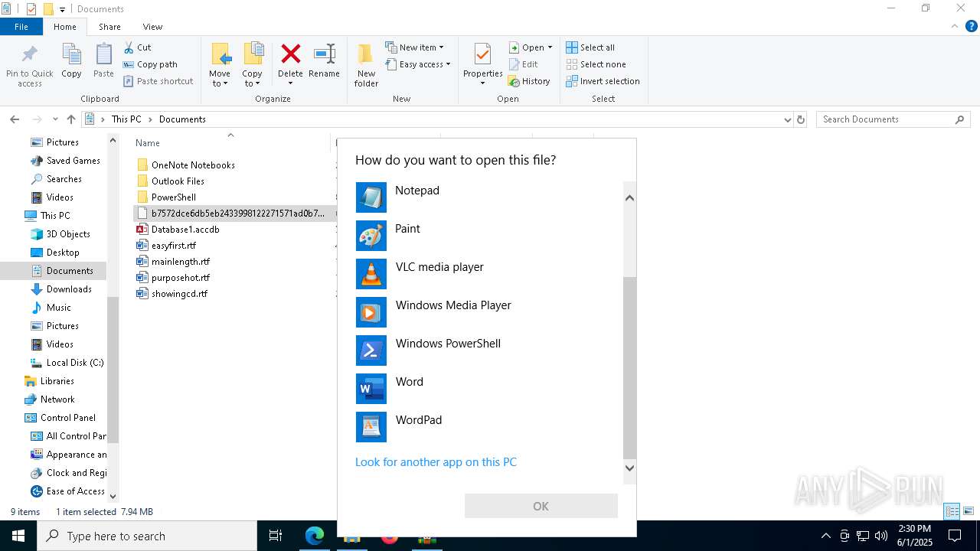Open Control Panel in navigation pane

[x=68, y=418]
